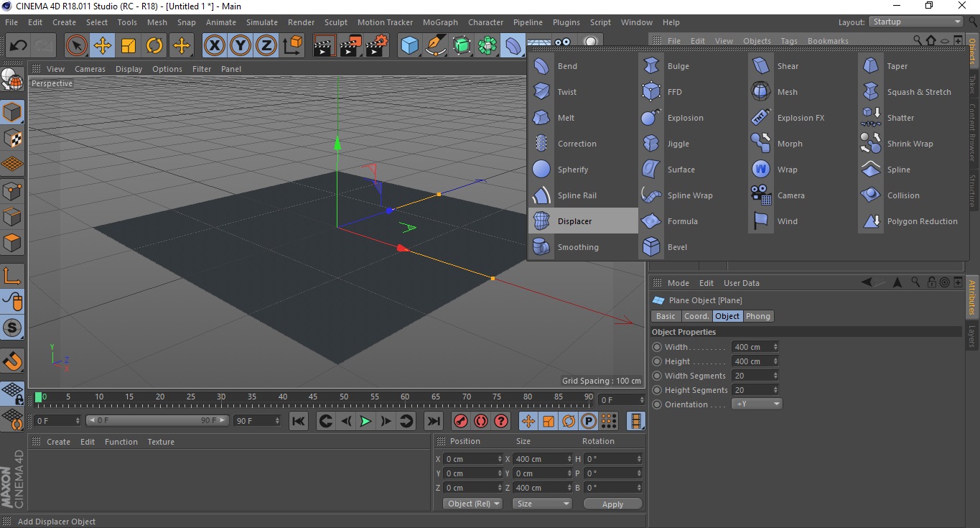
Task: Toggle Z axis lock
Action: click(x=266, y=46)
